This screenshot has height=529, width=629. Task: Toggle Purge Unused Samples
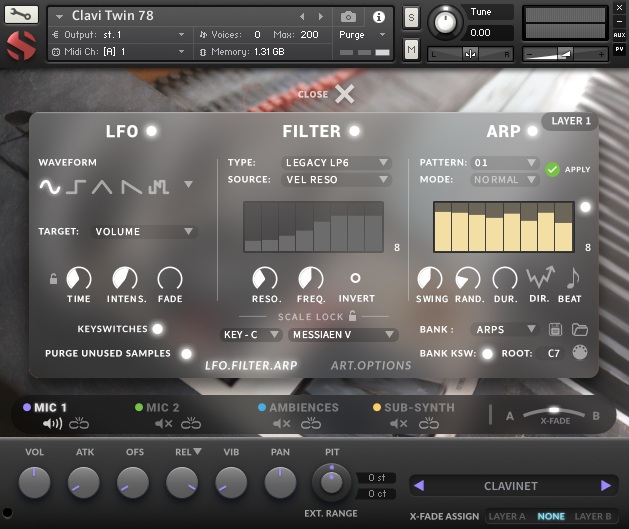coord(186,353)
